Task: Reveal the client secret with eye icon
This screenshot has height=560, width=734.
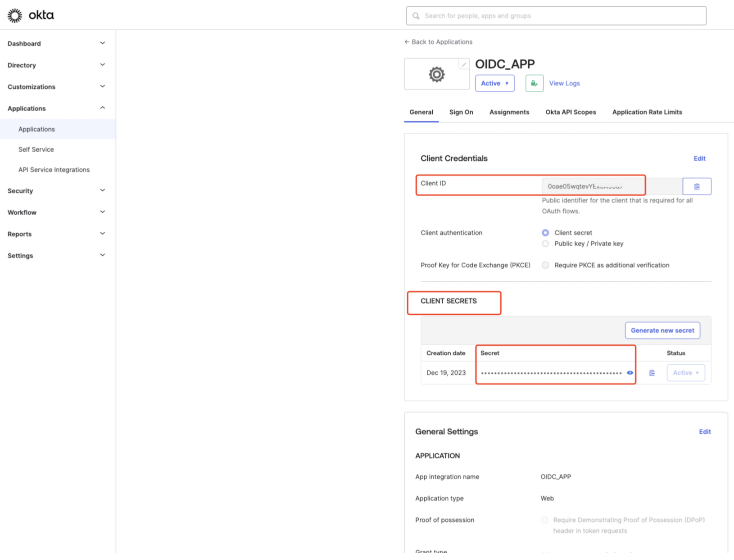Action: pyautogui.click(x=630, y=373)
